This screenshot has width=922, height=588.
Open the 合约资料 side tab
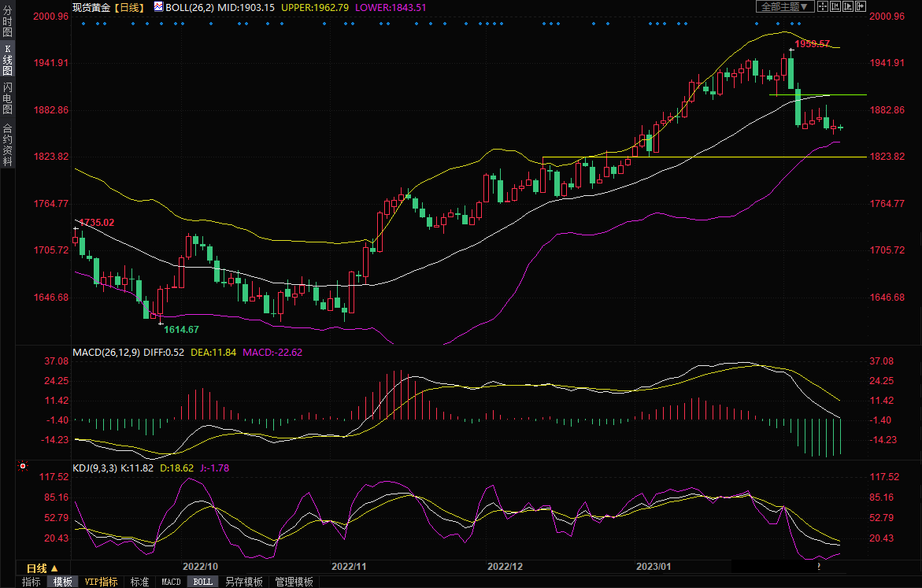coord(7,144)
